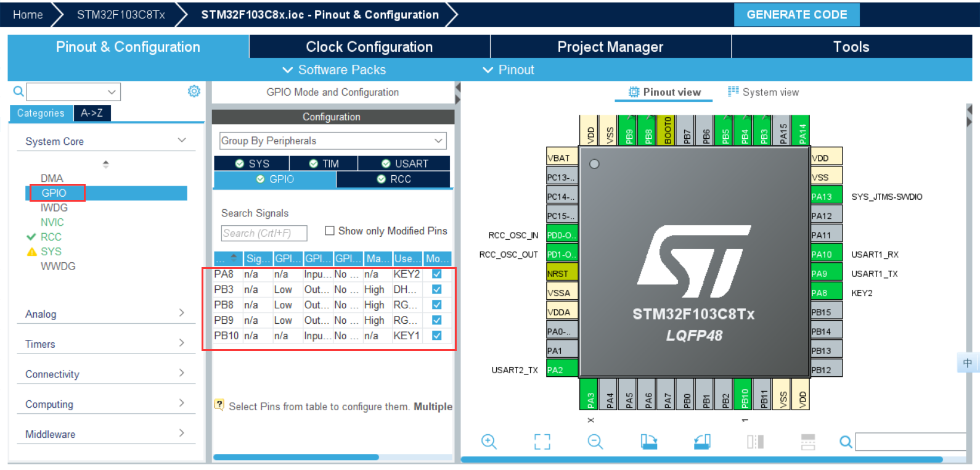This screenshot has width=980, height=470.
Task: Click the PA13 pin on the chip
Action: tap(826, 197)
